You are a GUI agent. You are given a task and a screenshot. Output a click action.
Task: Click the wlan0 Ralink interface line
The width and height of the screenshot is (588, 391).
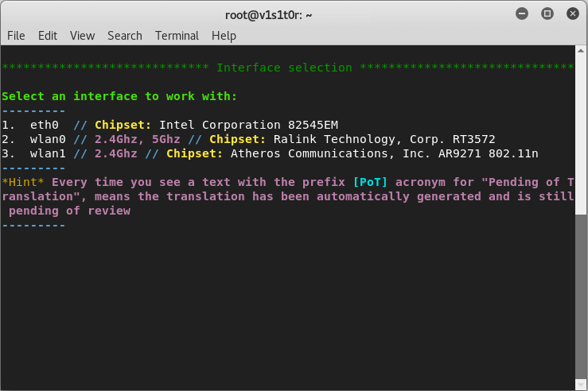coord(248,139)
